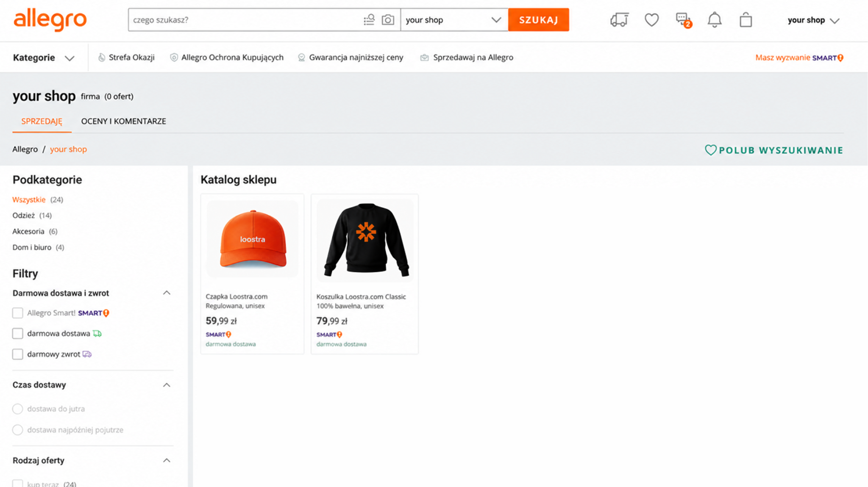Image resolution: width=868 pixels, height=487 pixels.
Task: Click the purple return icon beside darmowy zwrot
Action: [87, 354]
